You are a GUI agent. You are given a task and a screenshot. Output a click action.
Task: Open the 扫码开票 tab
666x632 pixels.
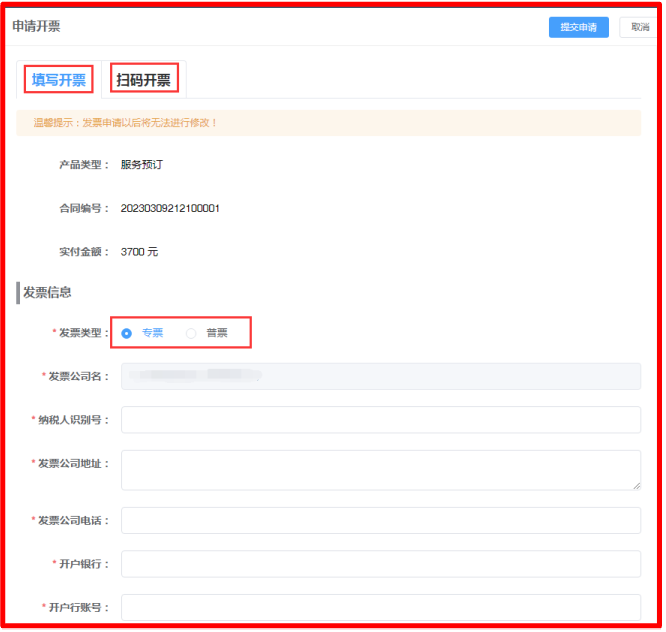click(143, 80)
